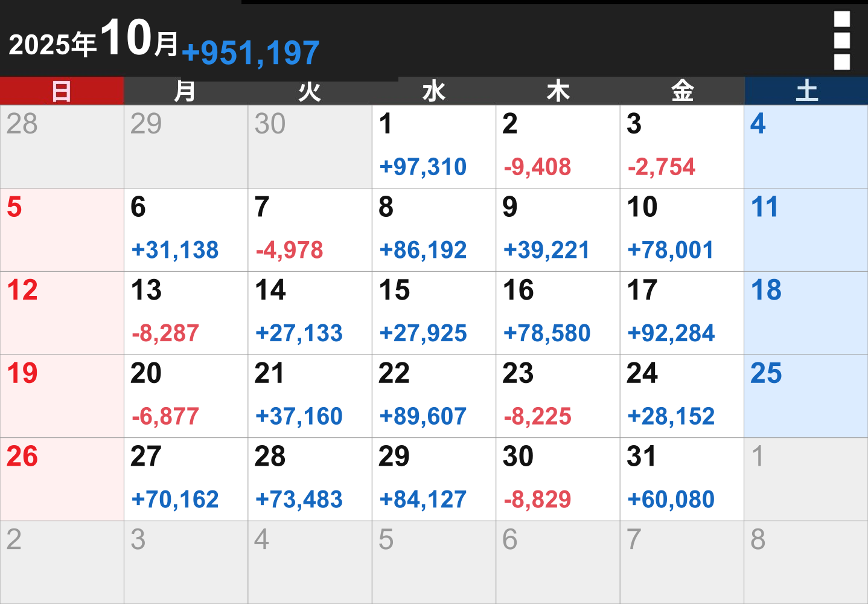
Task: Select Saturday October 4 cell
Action: coord(806,147)
